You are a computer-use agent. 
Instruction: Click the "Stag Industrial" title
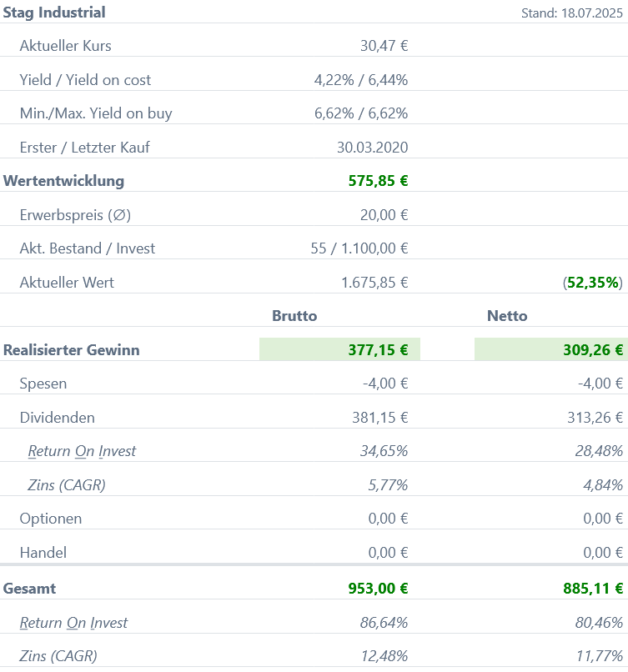coord(54,13)
